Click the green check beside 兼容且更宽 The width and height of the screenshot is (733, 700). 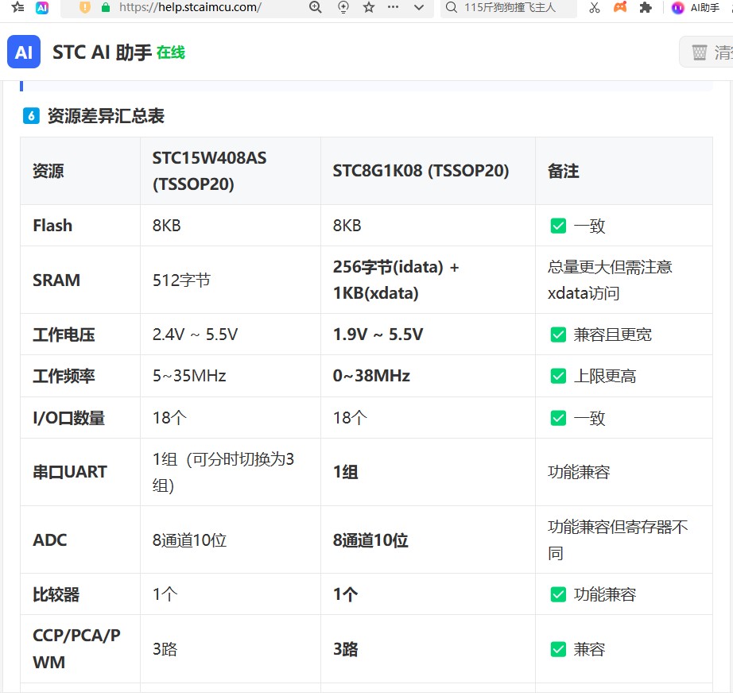tap(558, 335)
